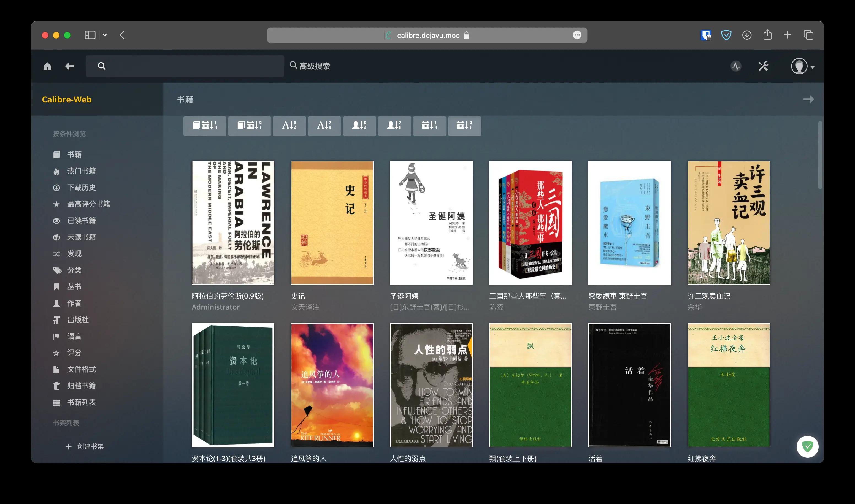Open 史记 book cover
Screen dimensions: 855x504
(x=332, y=223)
